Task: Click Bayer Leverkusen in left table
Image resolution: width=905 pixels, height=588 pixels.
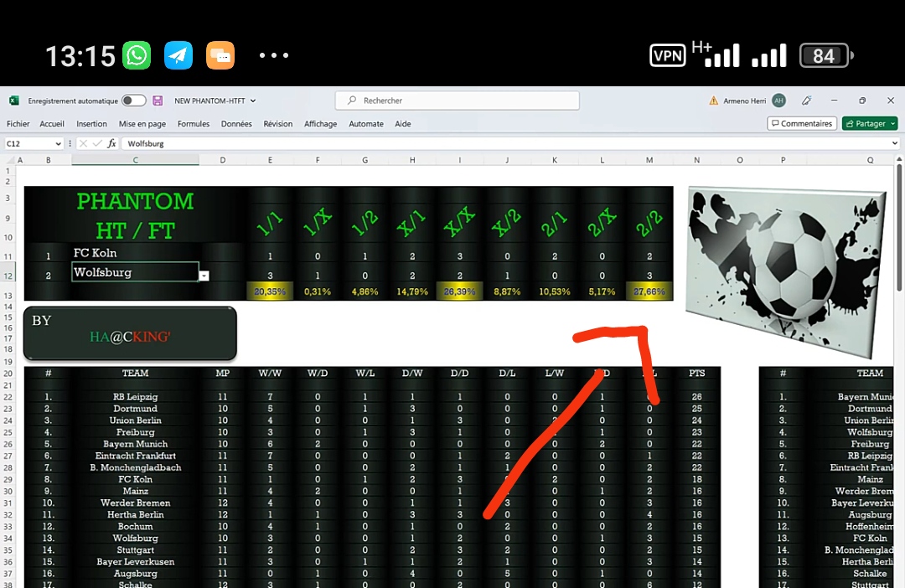Action: 135,561
